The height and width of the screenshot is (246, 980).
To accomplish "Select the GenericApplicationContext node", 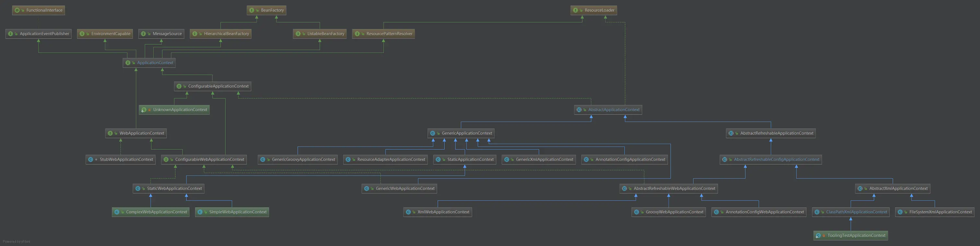I will [461, 134].
